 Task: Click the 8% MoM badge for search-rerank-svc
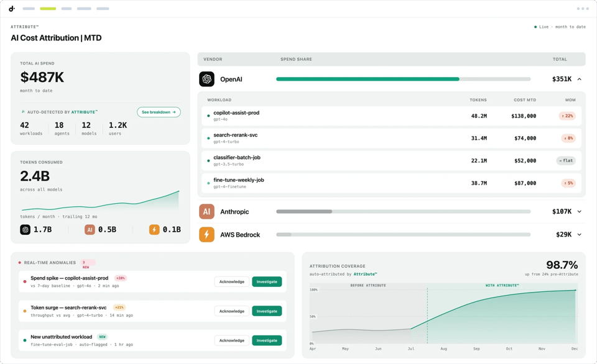coord(568,138)
